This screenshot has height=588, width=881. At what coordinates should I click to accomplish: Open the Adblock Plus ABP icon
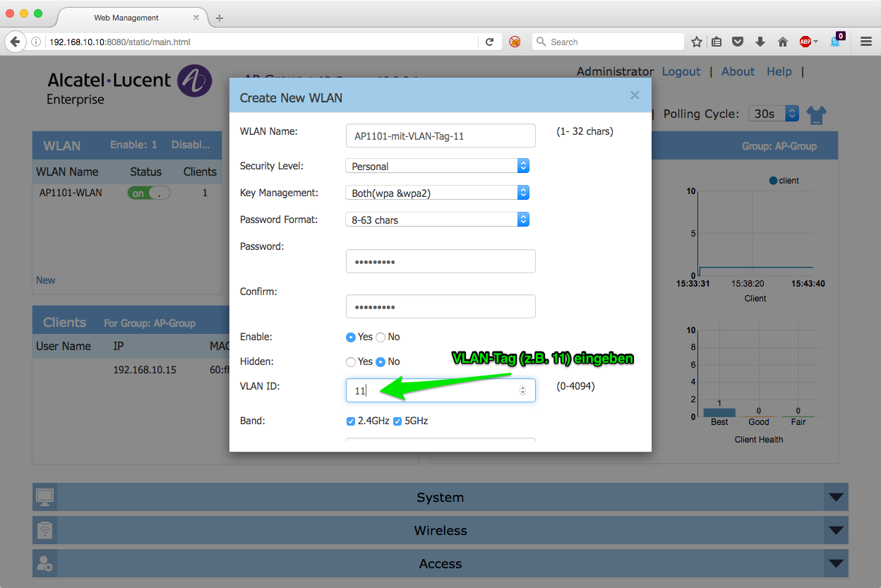[805, 42]
